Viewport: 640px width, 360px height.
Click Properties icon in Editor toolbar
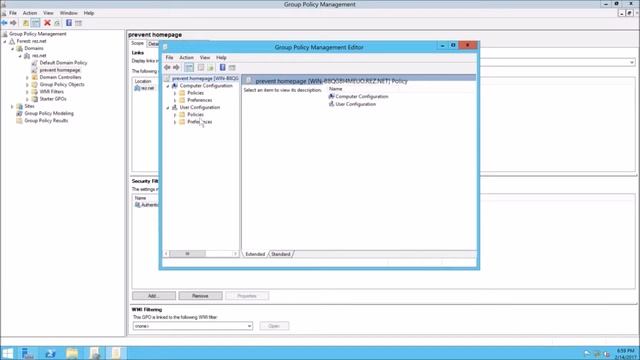pos(200,67)
